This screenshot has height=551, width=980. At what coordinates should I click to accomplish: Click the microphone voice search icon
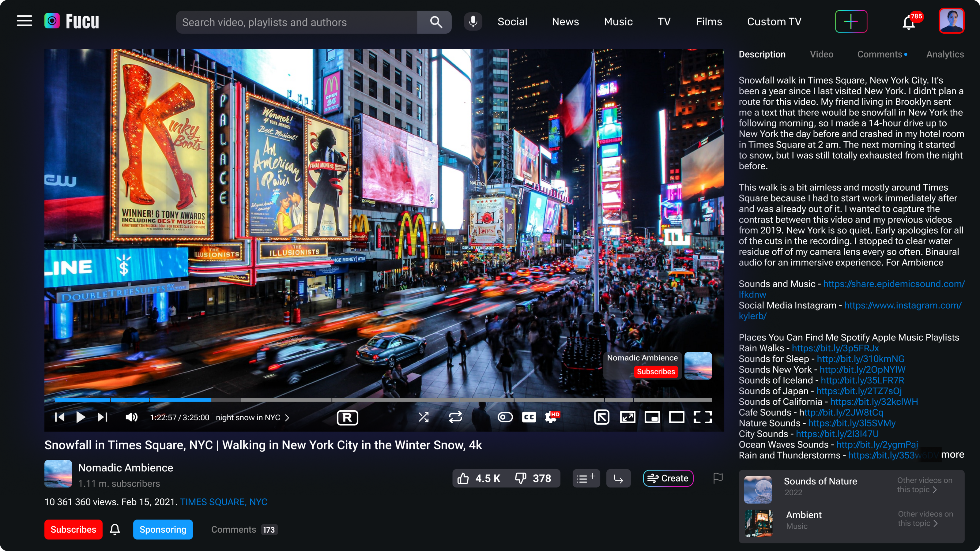pyautogui.click(x=473, y=22)
